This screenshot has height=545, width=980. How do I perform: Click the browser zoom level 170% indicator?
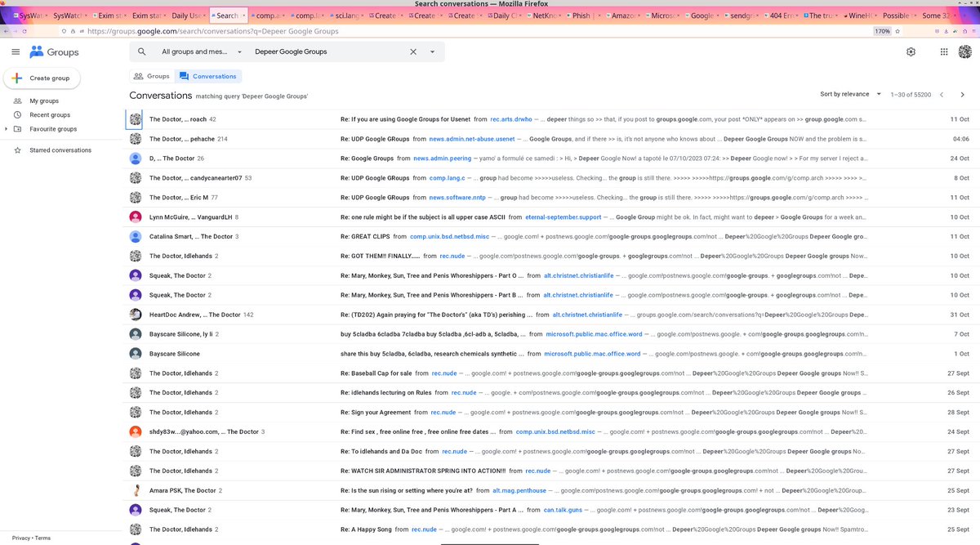click(882, 31)
